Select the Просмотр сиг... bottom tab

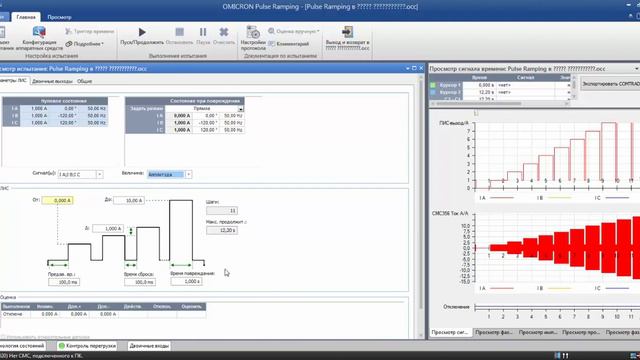(x=450, y=333)
